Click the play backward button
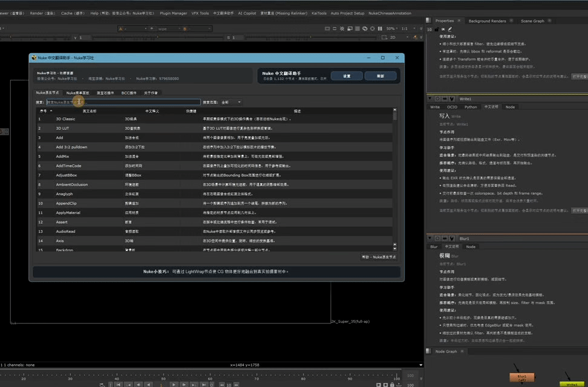This screenshot has width=588, height=387. click(149, 385)
